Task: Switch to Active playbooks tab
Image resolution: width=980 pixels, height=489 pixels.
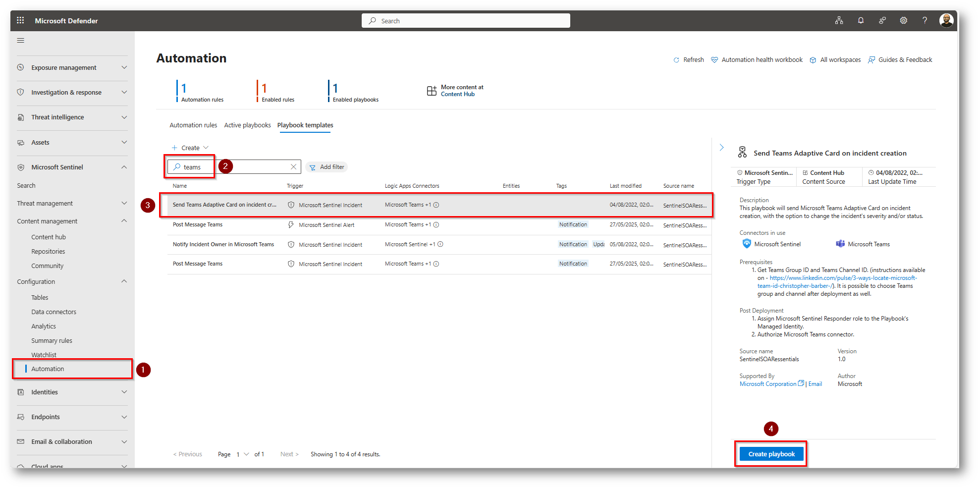Action: tap(247, 125)
